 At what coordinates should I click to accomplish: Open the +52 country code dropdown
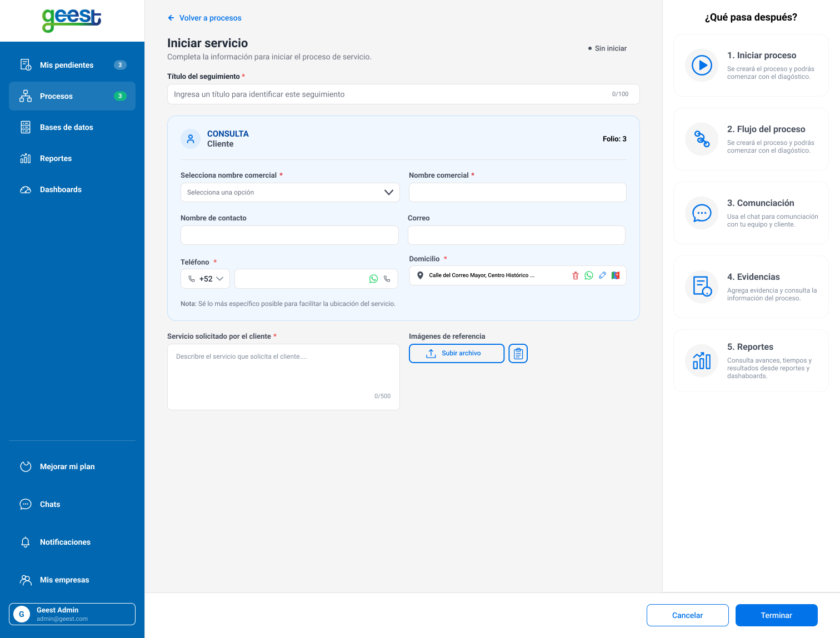pyautogui.click(x=206, y=279)
